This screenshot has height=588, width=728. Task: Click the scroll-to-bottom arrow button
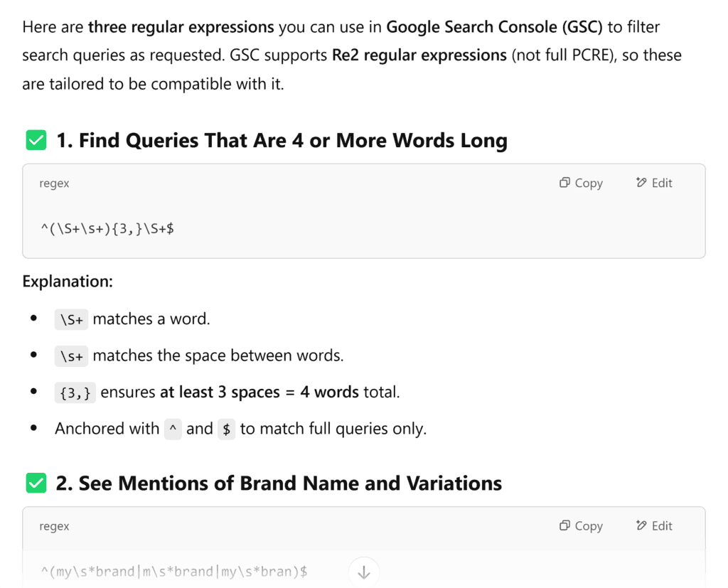pos(363,572)
